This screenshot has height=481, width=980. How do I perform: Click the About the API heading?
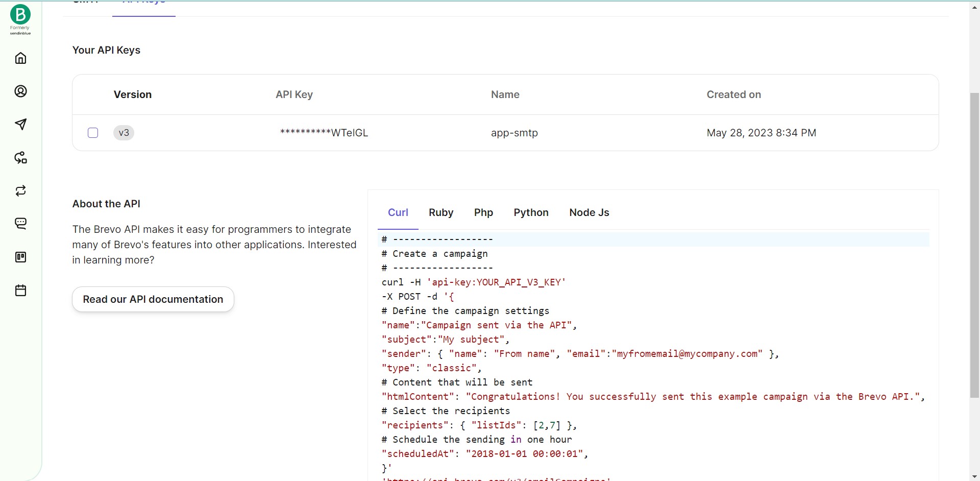(106, 204)
